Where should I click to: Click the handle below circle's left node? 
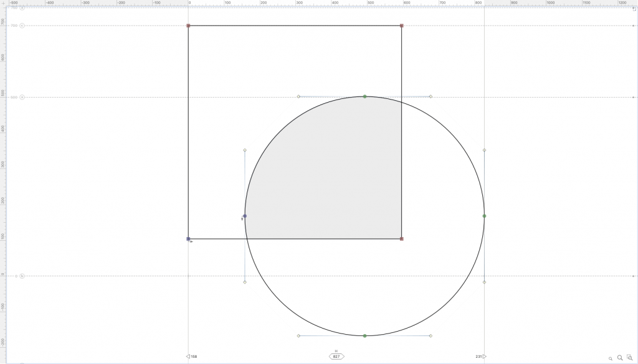pos(244,282)
